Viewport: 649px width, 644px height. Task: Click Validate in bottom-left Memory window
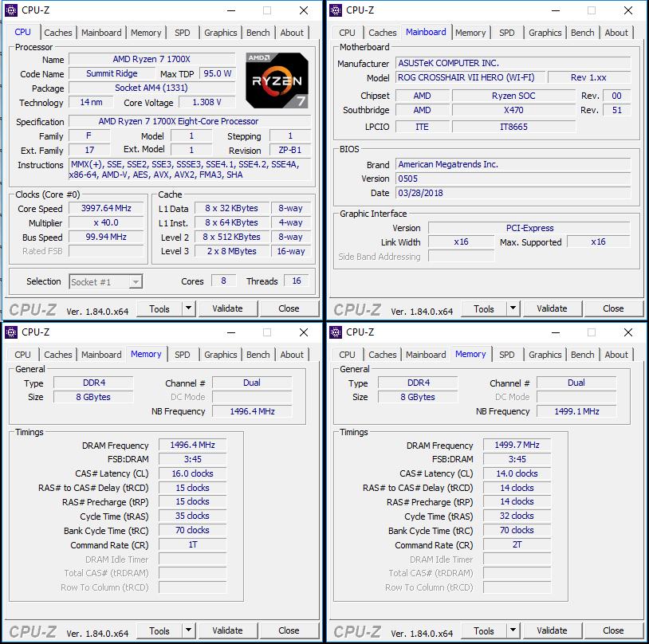(228, 630)
